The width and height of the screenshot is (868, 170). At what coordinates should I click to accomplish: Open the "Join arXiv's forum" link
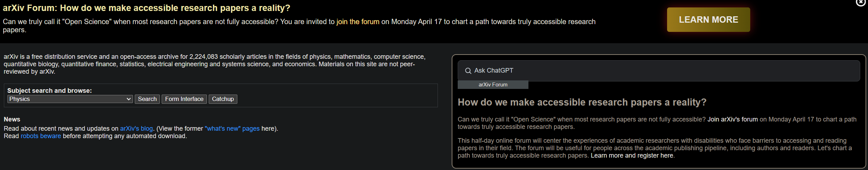(732, 119)
